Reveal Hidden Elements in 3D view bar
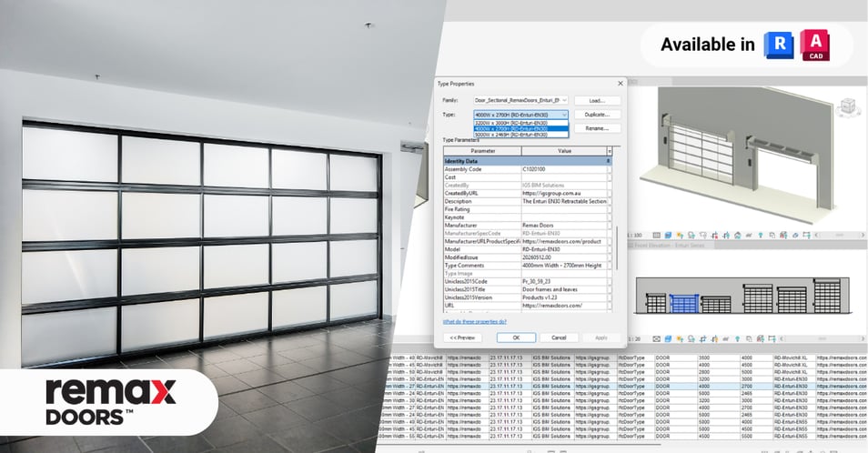Image resolution: width=868 pixels, height=453 pixels. pos(760,235)
